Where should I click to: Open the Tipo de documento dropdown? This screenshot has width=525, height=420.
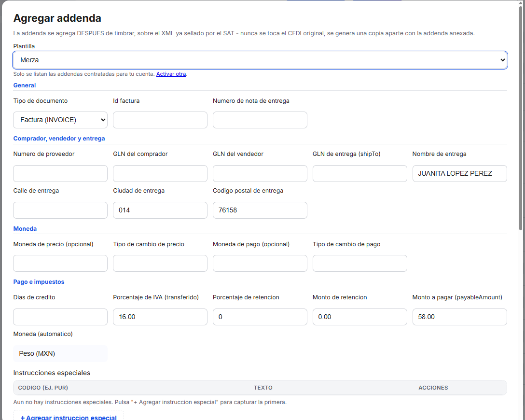[60, 120]
